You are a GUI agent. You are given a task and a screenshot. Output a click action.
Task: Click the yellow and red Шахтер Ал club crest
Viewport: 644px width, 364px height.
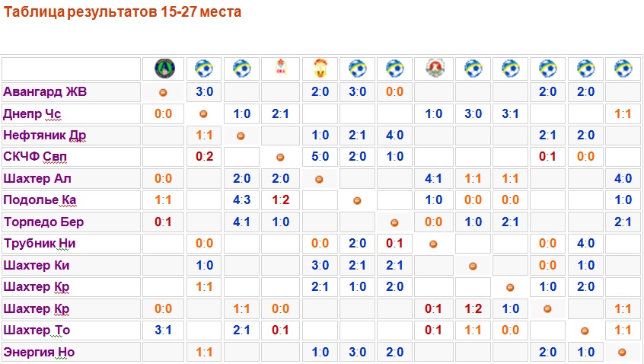(319, 69)
